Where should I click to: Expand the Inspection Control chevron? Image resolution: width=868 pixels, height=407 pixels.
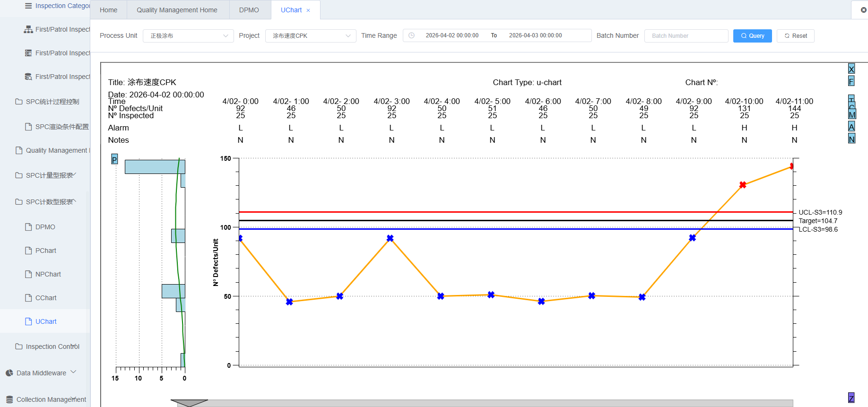[73, 346]
